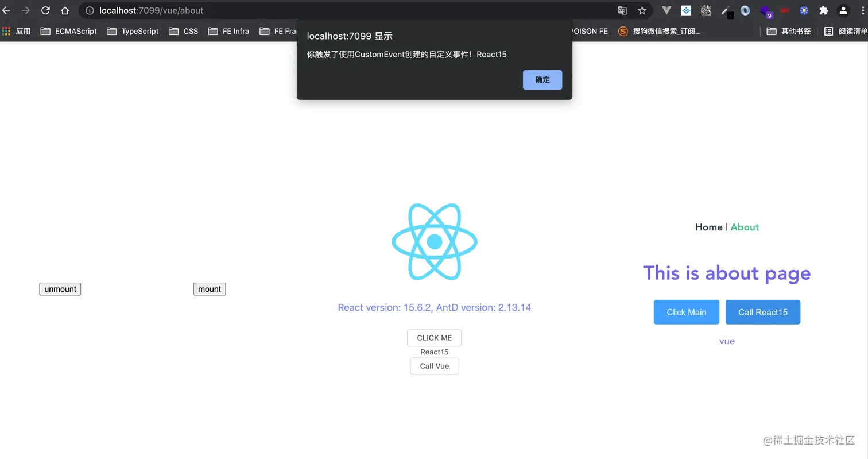Open the red SEO extension icon
Image resolution: width=868 pixels, height=459 pixels.
784,10
